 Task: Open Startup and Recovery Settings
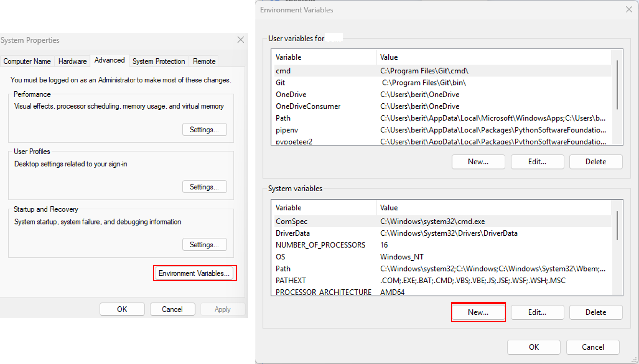pyautogui.click(x=204, y=244)
